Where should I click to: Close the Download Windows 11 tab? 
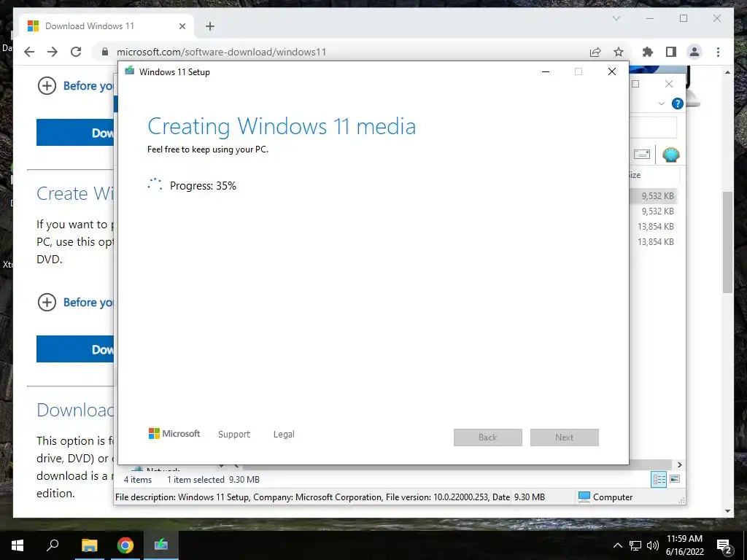[x=182, y=26]
